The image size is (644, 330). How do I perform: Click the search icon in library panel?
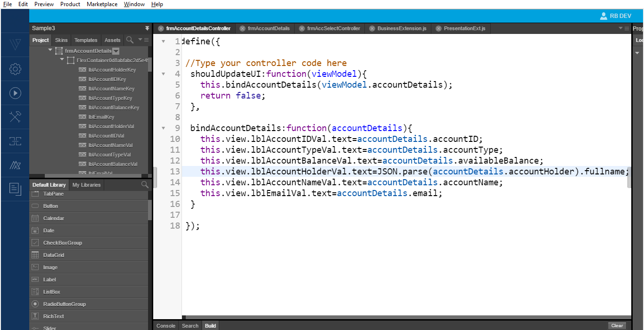[145, 185]
